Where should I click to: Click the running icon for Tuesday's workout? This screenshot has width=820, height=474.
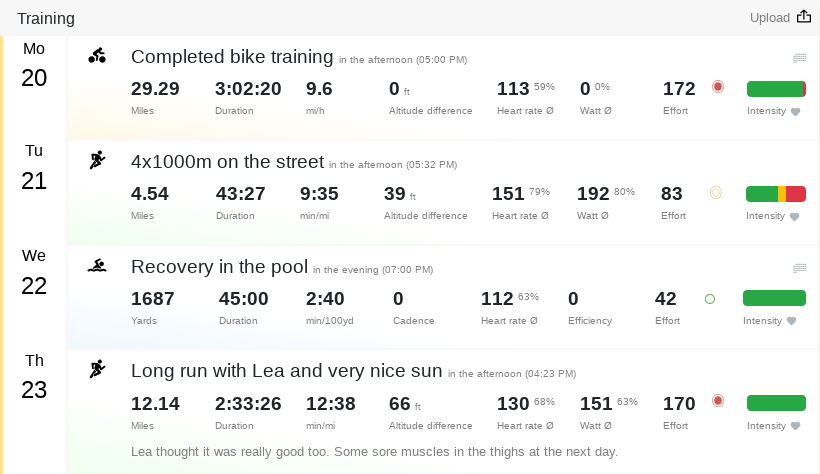pos(97,160)
